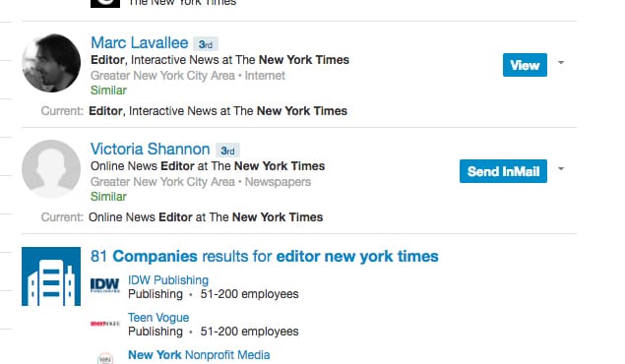Open the Teen Vogue company link

(x=158, y=318)
